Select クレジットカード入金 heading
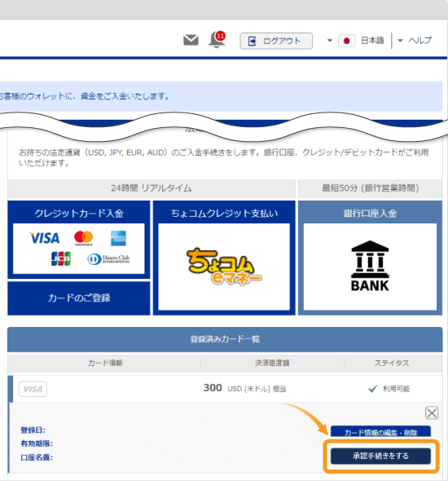Screen dimensions: 448x481 coord(79,214)
